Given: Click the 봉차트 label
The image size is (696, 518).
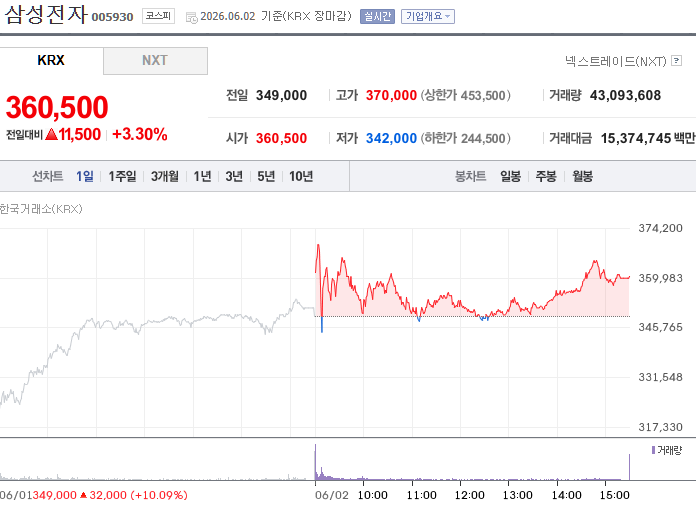Looking at the screenshot, I should pyautogui.click(x=471, y=176).
